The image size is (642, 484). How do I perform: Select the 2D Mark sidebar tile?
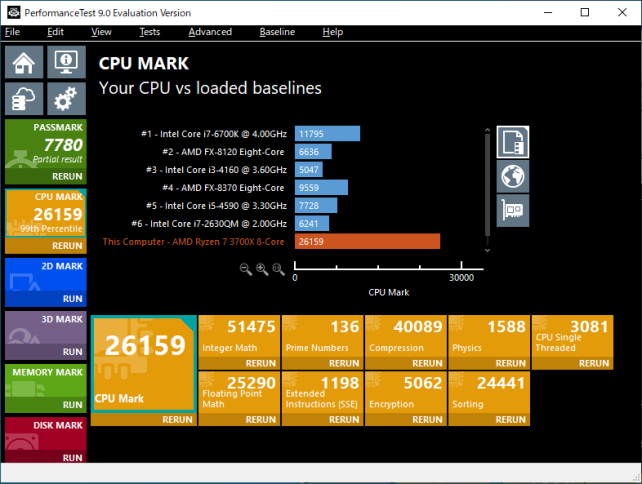[x=46, y=275]
